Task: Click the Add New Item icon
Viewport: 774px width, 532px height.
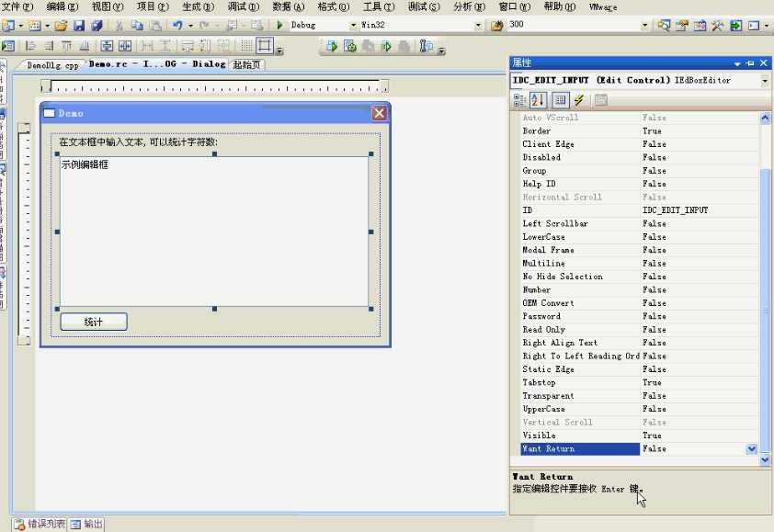Action: click(x=35, y=25)
